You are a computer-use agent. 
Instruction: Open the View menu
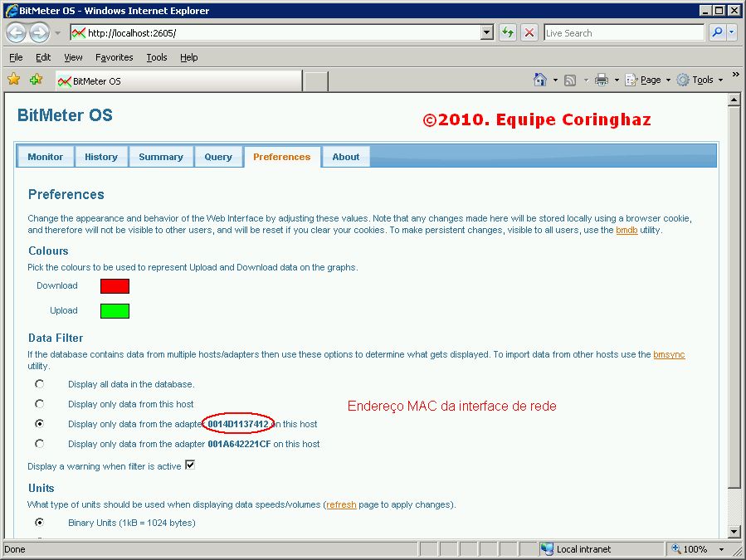(73, 57)
